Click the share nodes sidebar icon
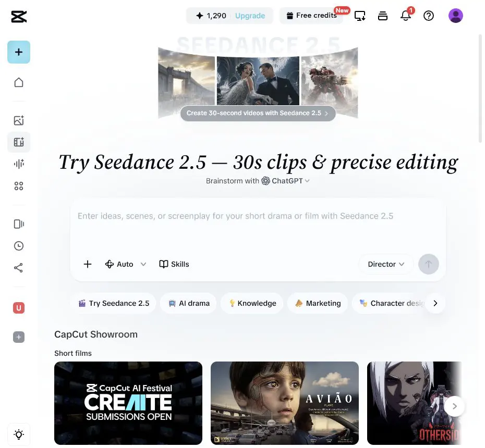 click(19, 268)
